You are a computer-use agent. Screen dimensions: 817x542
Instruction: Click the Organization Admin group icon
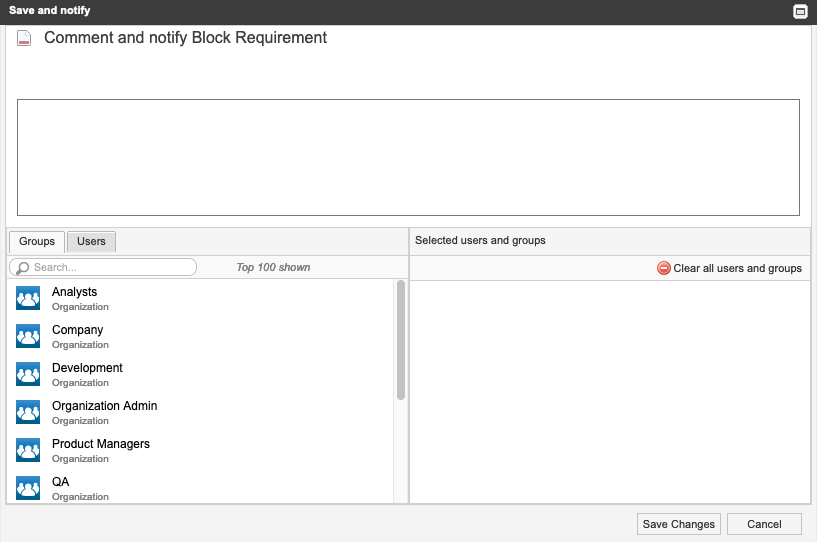click(28, 412)
